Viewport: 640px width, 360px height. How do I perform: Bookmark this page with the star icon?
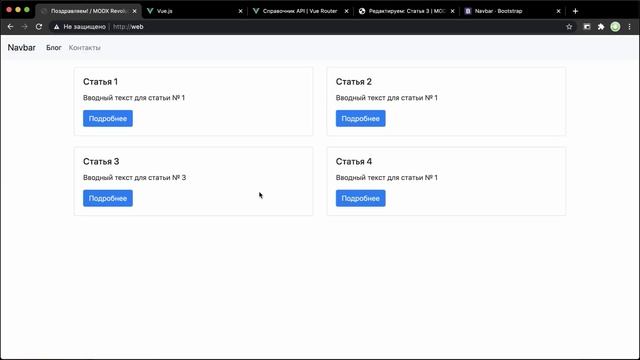coord(569,27)
